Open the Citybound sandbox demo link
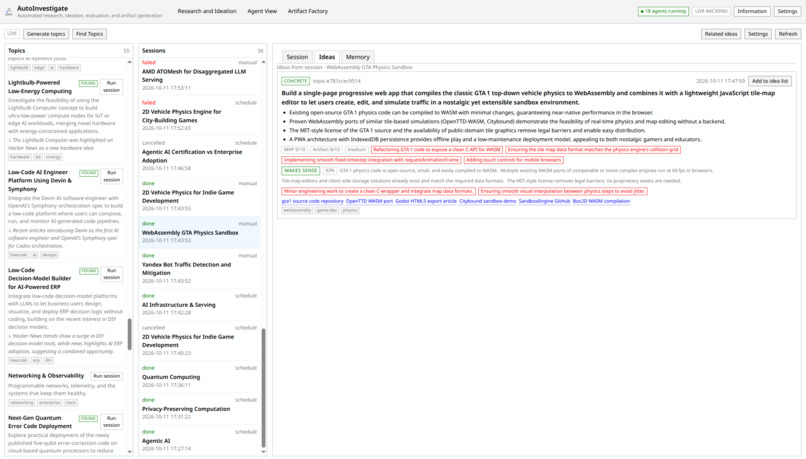The height and width of the screenshot is (459, 806). (487, 201)
